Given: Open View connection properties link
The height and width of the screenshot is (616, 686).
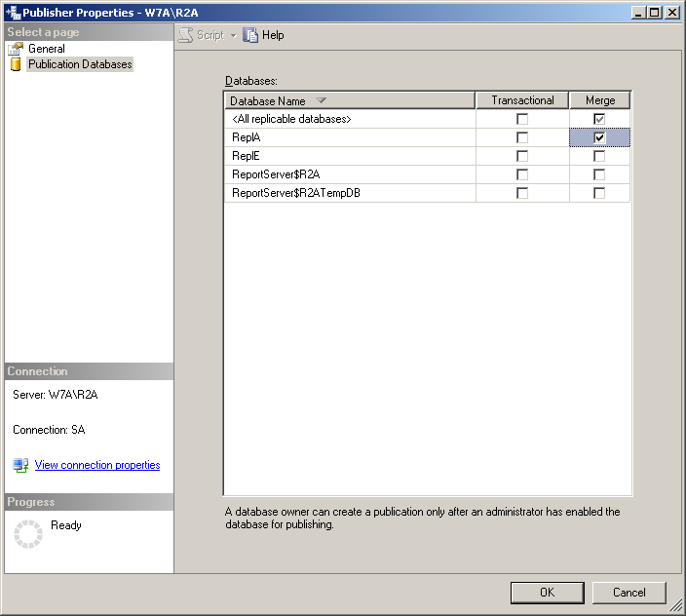Looking at the screenshot, I should point(97,465).
